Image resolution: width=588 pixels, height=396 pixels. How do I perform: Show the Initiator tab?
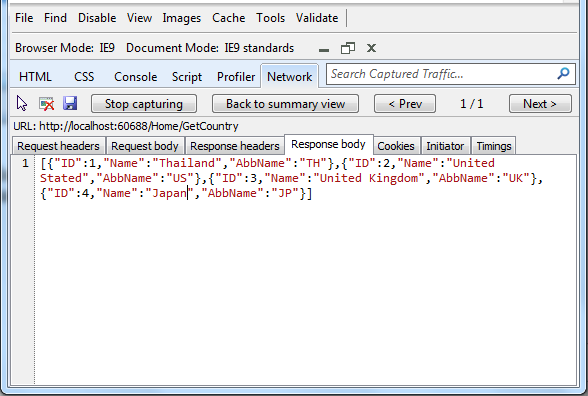pyautogui.click(x=445, y=146)
